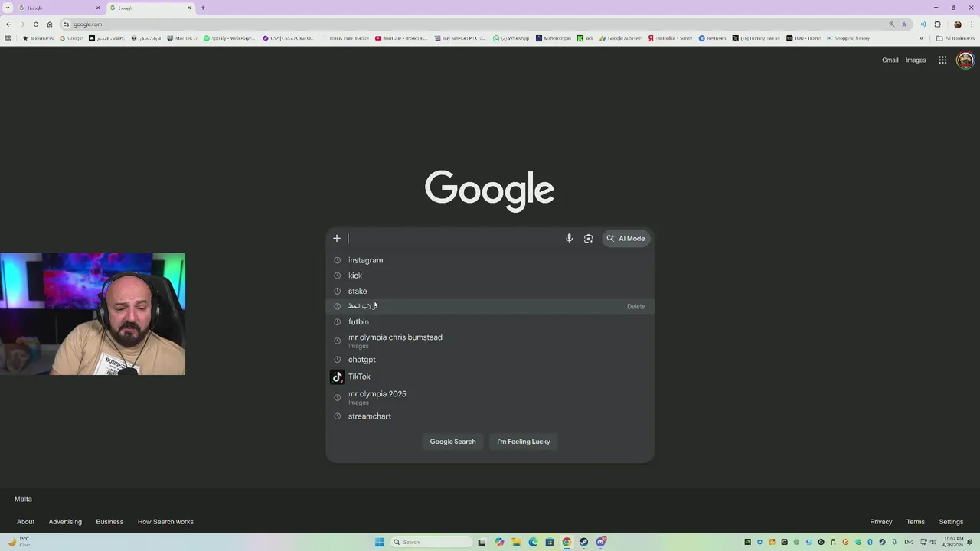Open the weather widget in the taskbar
This screenshot has height=551, width=980.
pyautogui.click(x=19, y=542)
